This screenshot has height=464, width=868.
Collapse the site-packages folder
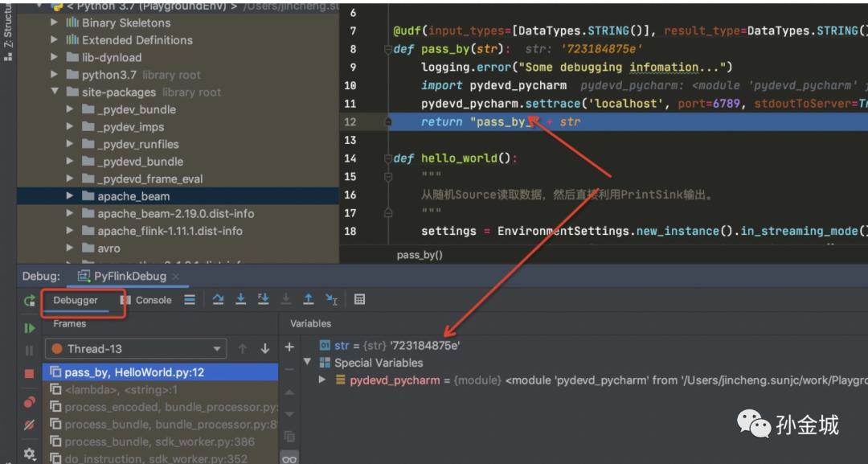pyautogui.click(x=55, y=92)
